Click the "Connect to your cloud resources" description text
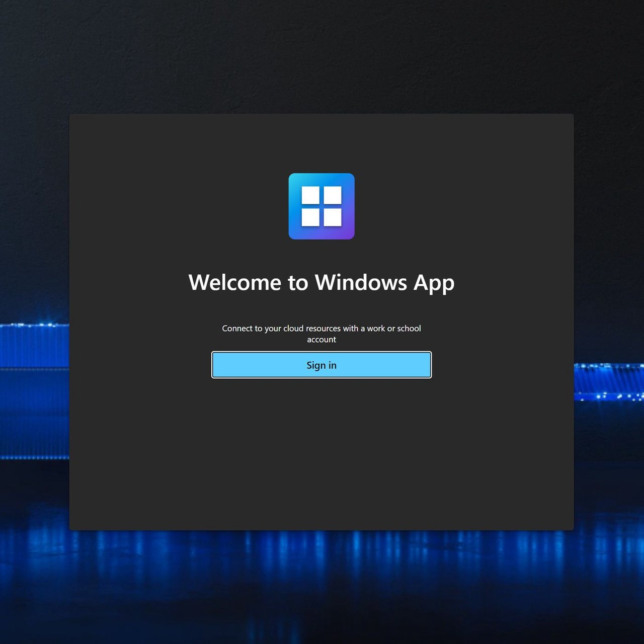644x644 pixels. (x=321, y=334)
